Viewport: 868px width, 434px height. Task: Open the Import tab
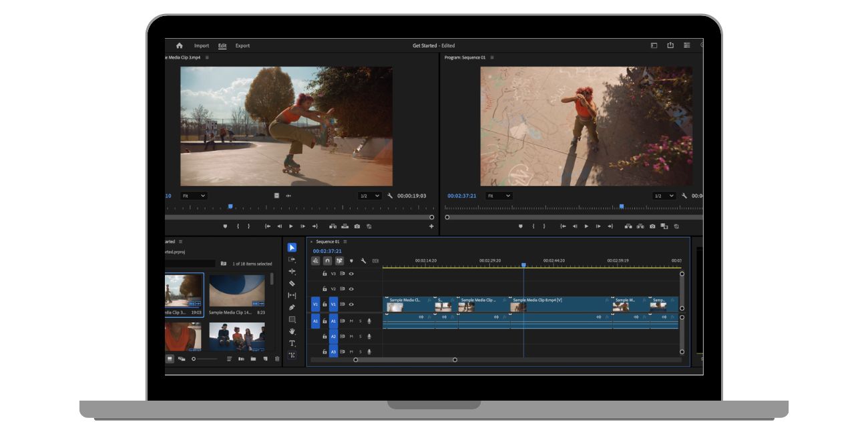click(202, 45)
